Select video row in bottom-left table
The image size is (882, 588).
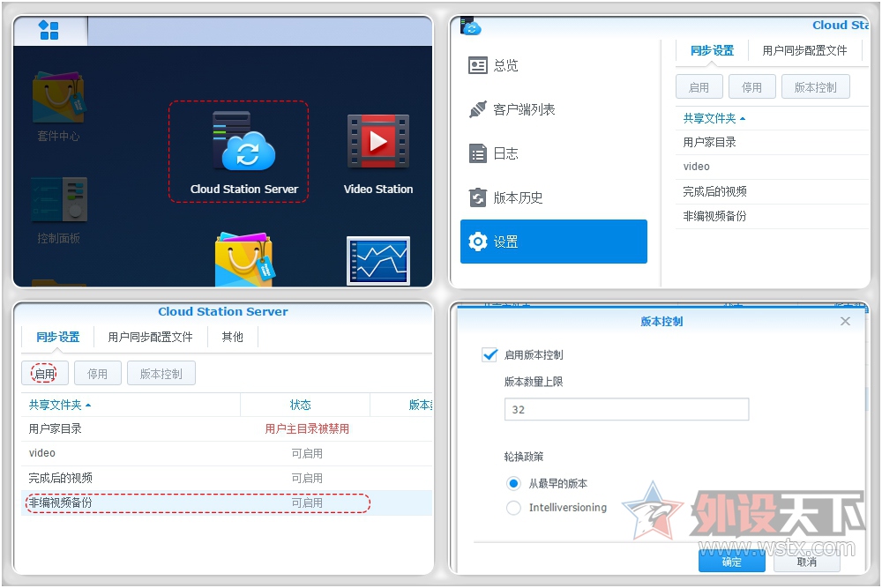click(x=227, y=454)
